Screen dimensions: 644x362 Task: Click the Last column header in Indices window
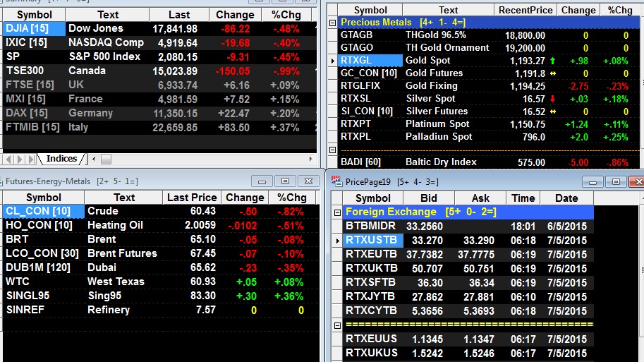point(179,15)
